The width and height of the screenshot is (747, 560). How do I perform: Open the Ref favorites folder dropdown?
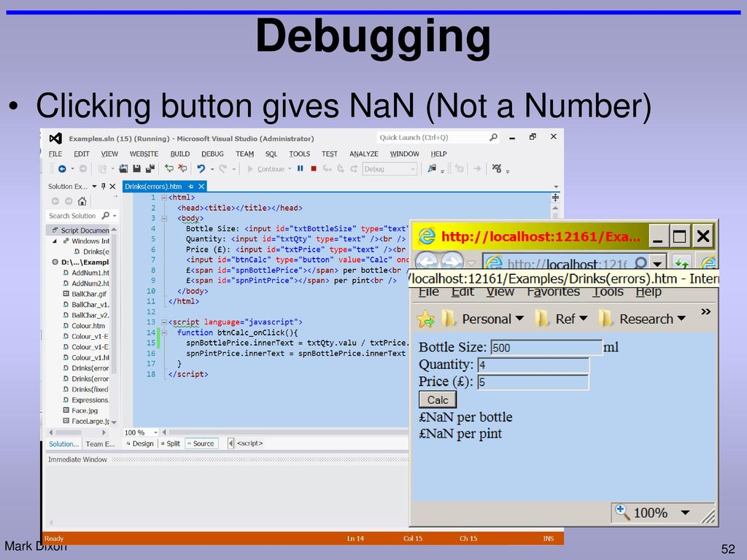pos(561,319)
